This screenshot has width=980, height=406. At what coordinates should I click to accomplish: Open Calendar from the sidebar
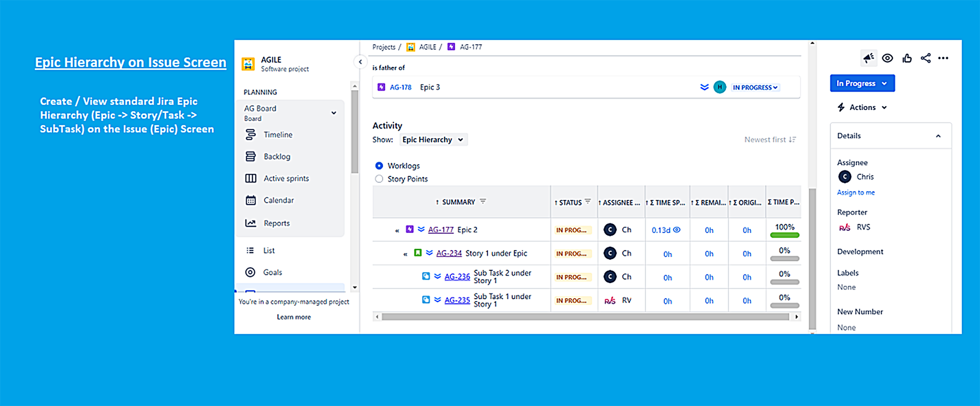tap(279, 200)
